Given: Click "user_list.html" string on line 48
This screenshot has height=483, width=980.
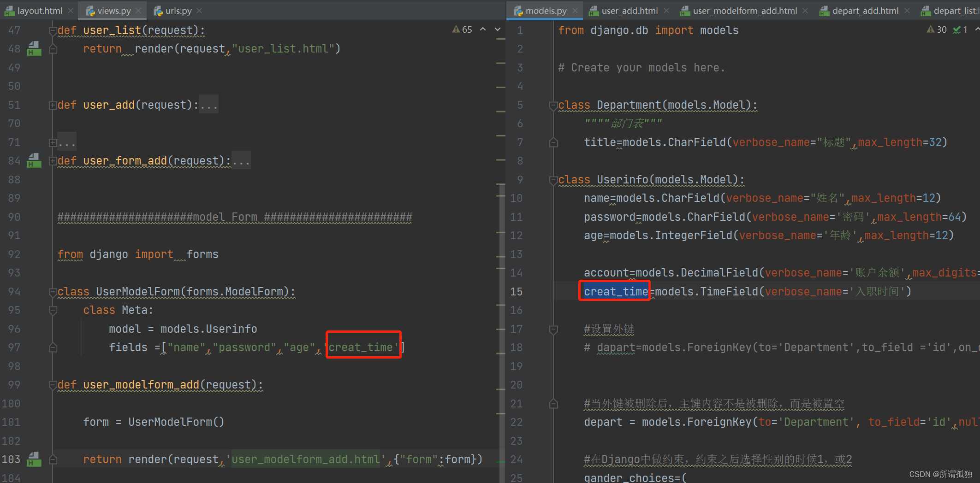Looking at the screenshot, I should point(283,48).
